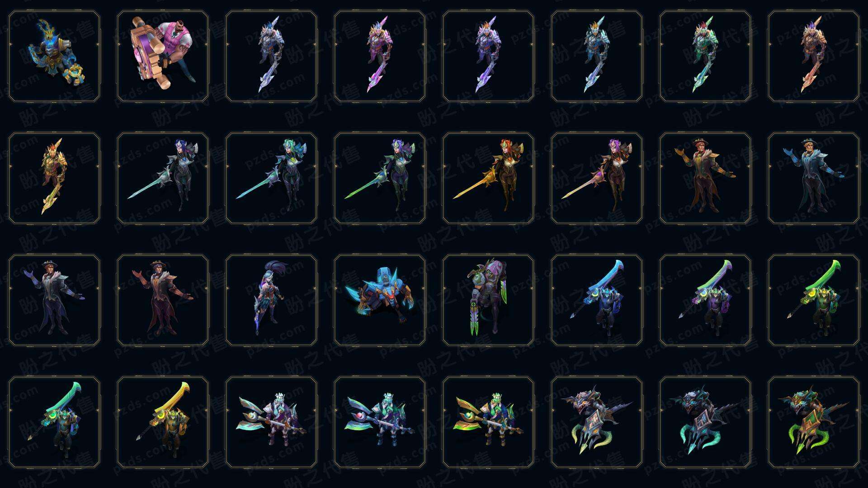Select the green-gold axe rider skin
868x488 pixels.
[488, 422]
